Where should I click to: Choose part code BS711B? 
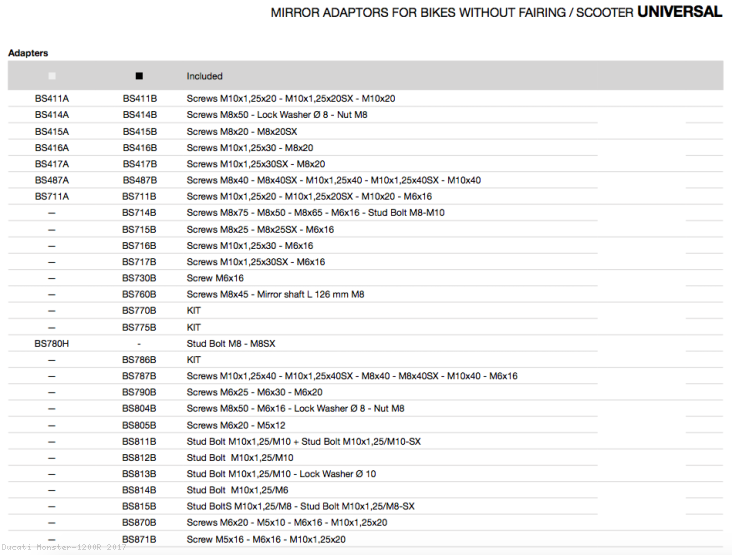(139, 196)
